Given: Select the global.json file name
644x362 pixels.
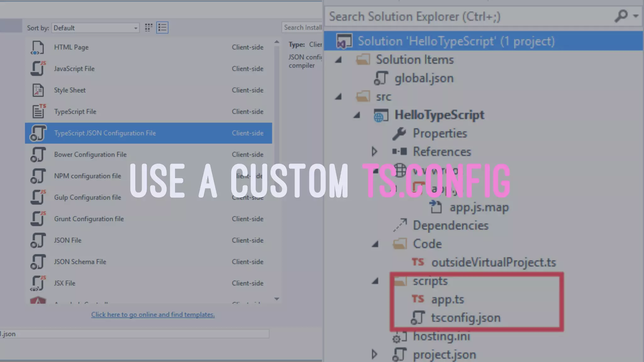Looking at the screenshot, I should point(424,78).
